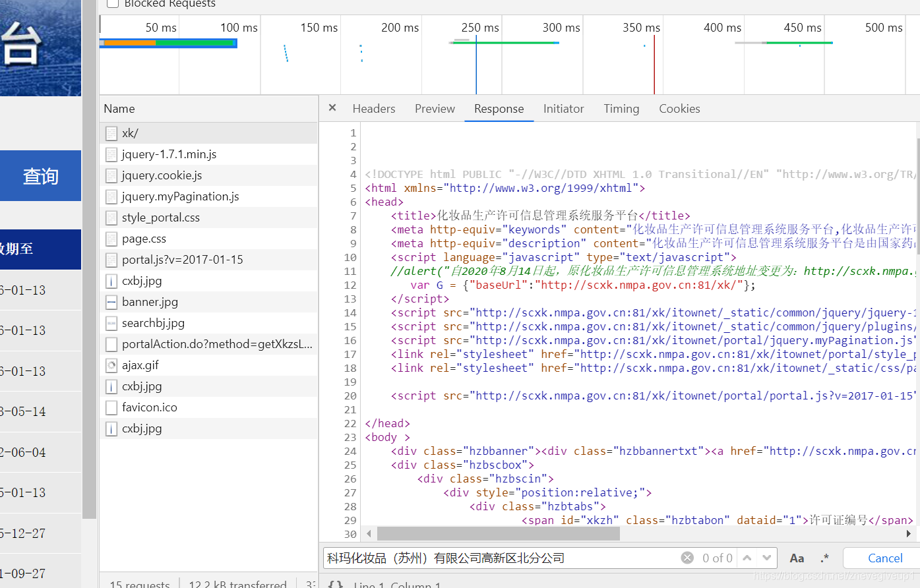920x588 pixels.
Task: Cancel the search bar
Action: pos(885,558)
